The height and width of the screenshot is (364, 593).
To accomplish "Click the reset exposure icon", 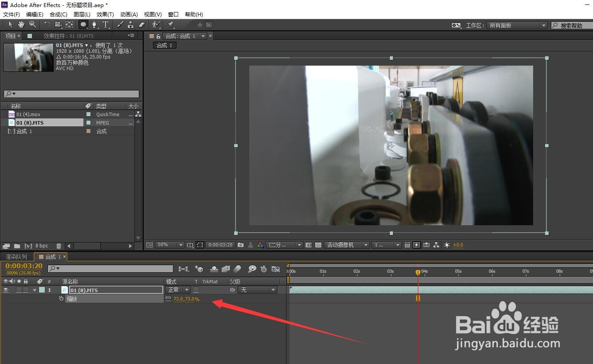I will [x=447, y=245].
